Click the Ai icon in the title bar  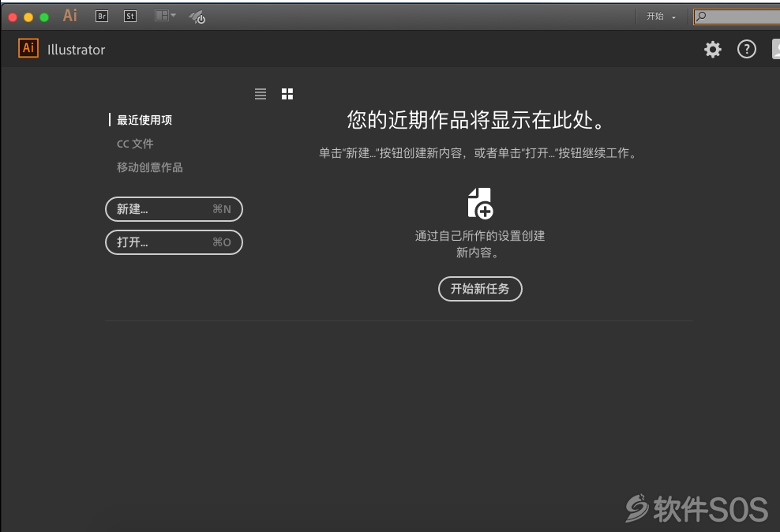point(69,16)
